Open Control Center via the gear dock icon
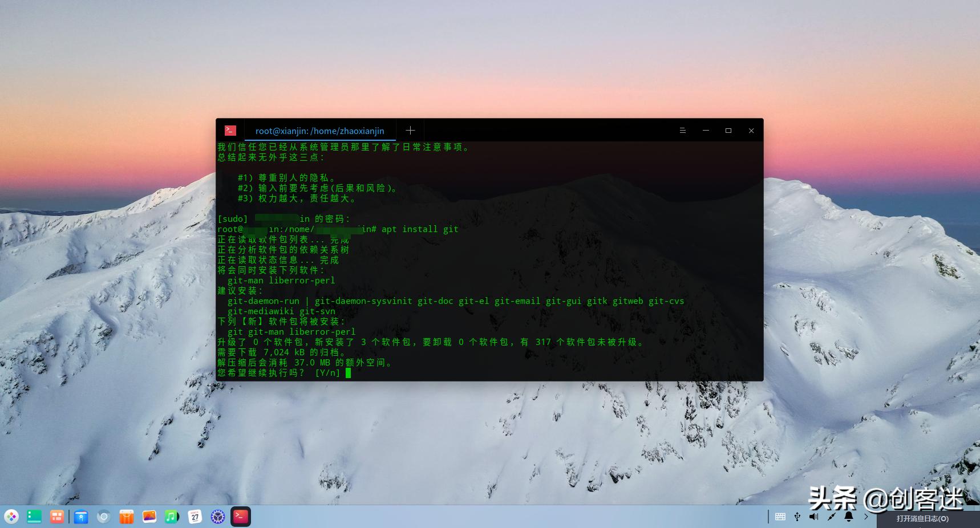The width and height of the screenshot is (980, 528). coord(217,517)
